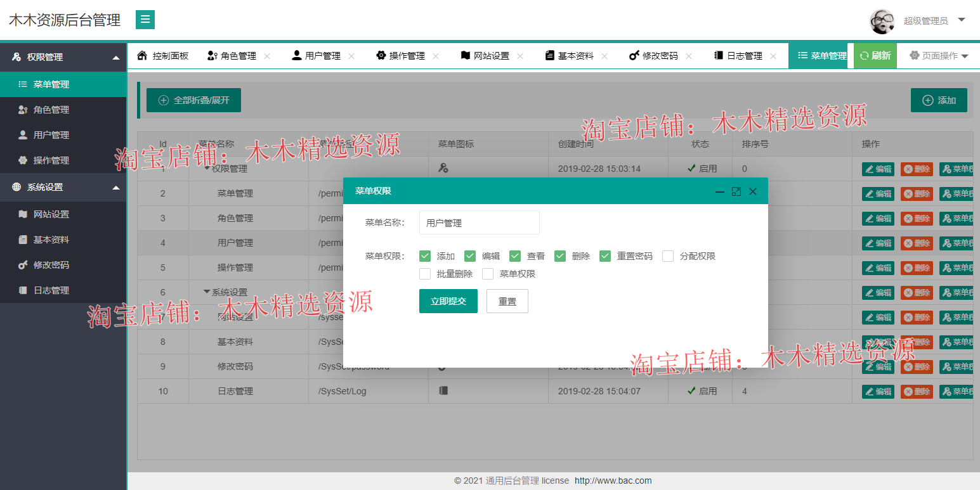Open 修改密码 in the sidebar
980x490 pixels.
pyautogui.click(x=63, y=265)
